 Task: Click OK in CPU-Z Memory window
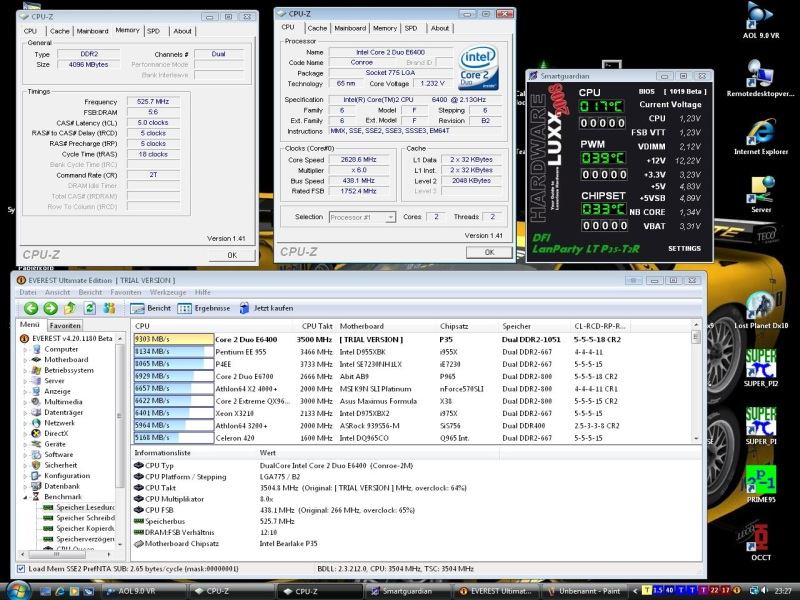pyautogui.click(x=232, y=255)
